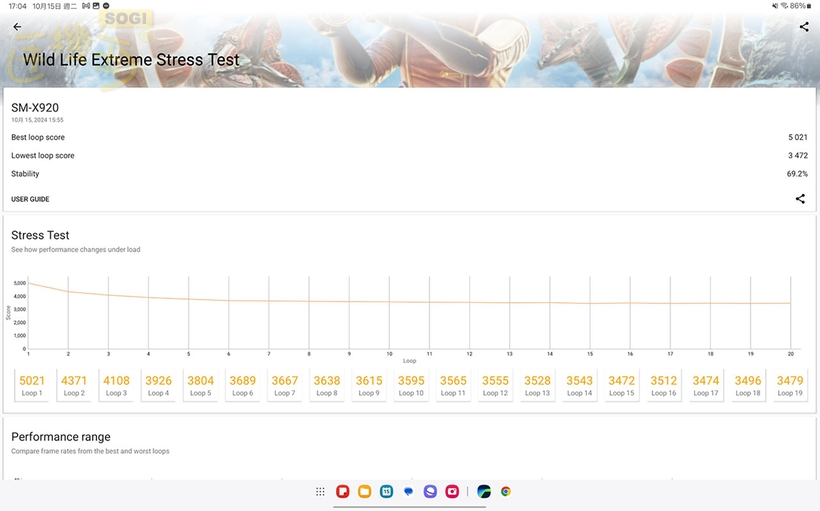The image size is (820, 511).
Task: Tap the Performance range section heading
Action: click(x=61, y=437)
